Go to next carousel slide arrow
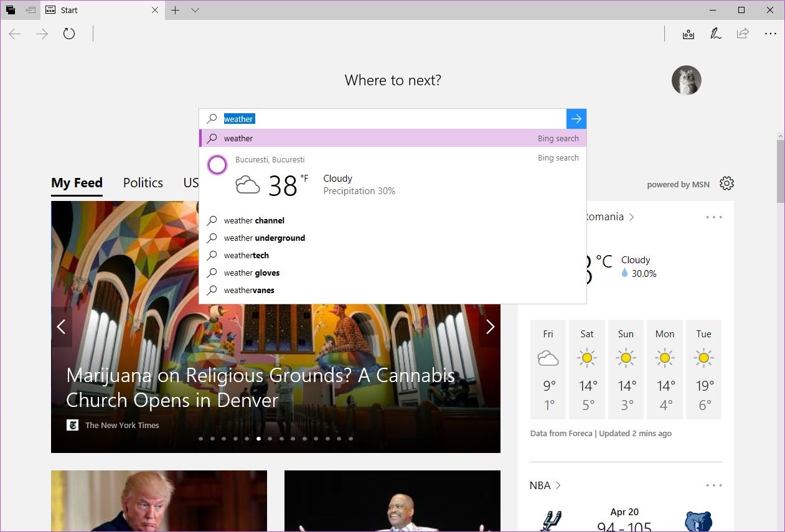785x532 pixels. click(x=490, y=327)
